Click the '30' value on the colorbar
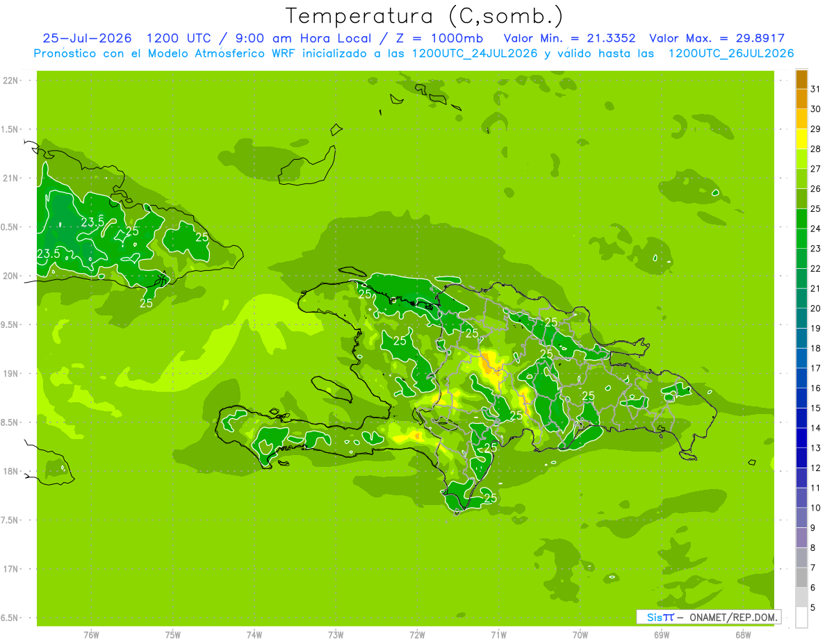 816,109
